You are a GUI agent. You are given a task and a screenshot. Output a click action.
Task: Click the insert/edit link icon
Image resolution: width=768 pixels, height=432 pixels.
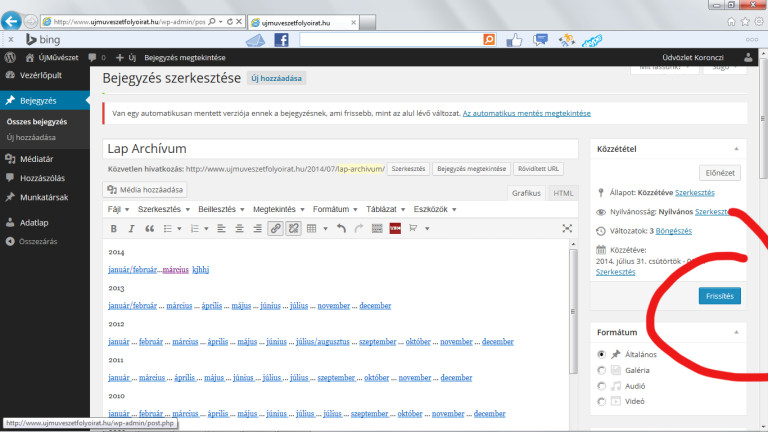click(x=275, y=229)
